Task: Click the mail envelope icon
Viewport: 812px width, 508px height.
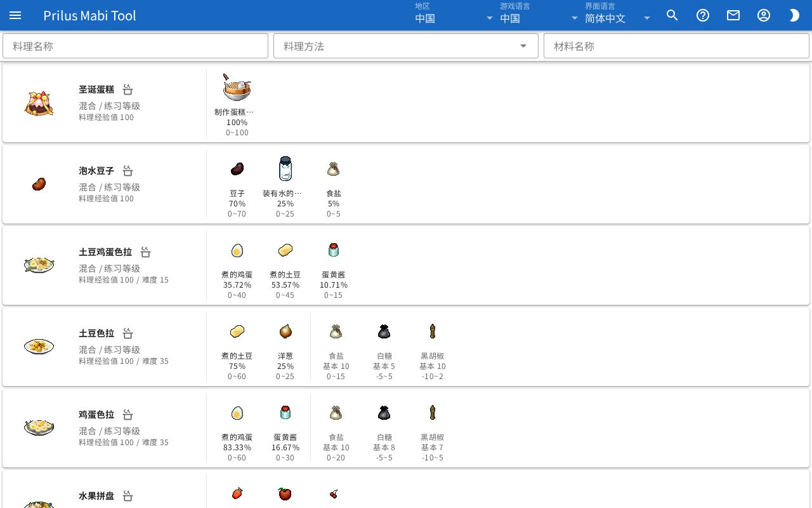Action: (733, 15)
